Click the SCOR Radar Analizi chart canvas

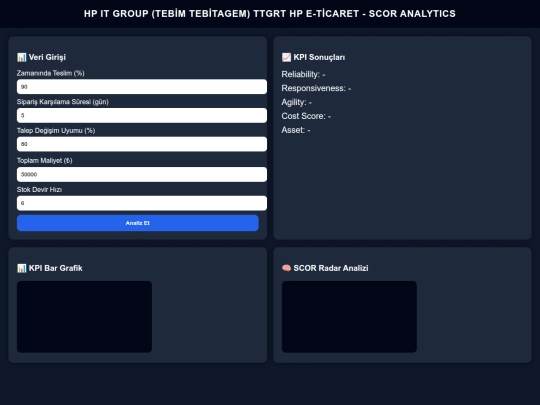pos(349,317)
